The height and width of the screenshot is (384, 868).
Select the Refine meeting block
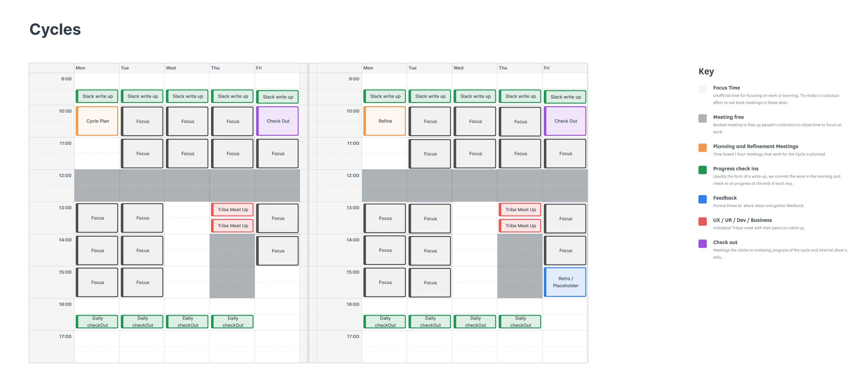tap(385, 121)
